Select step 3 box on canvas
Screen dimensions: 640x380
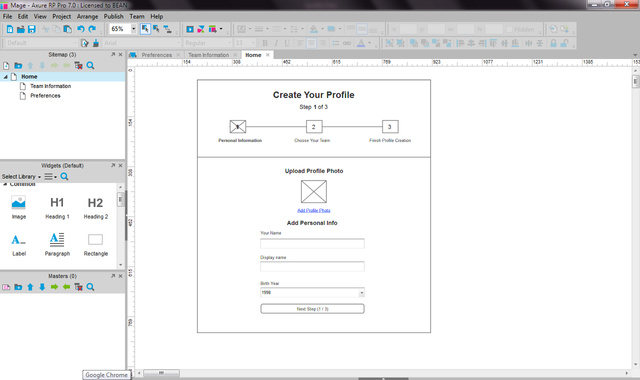390,127
